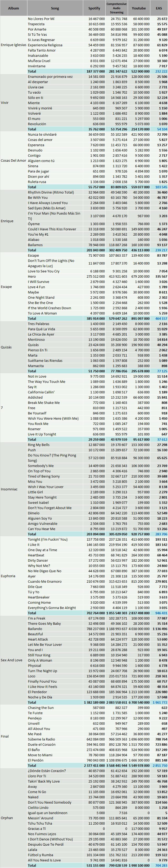
Task: Select the Enrique Iglesias album cell
Action: 13,45
